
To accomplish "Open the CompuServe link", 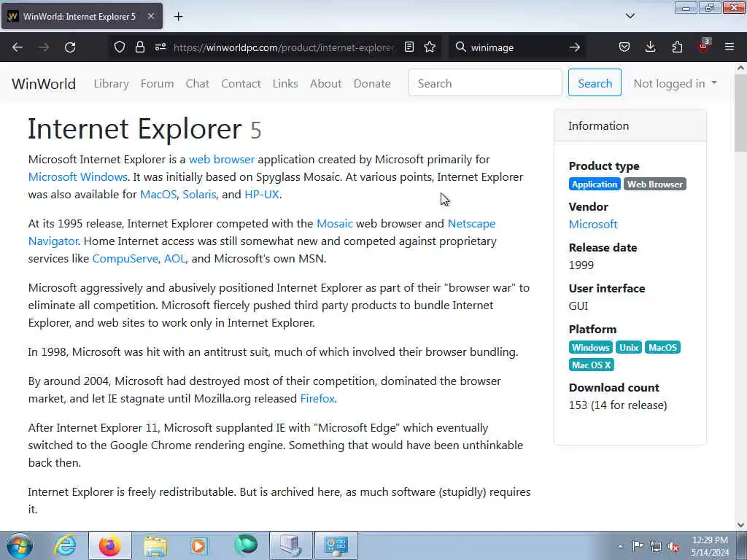I will point(125,259).
